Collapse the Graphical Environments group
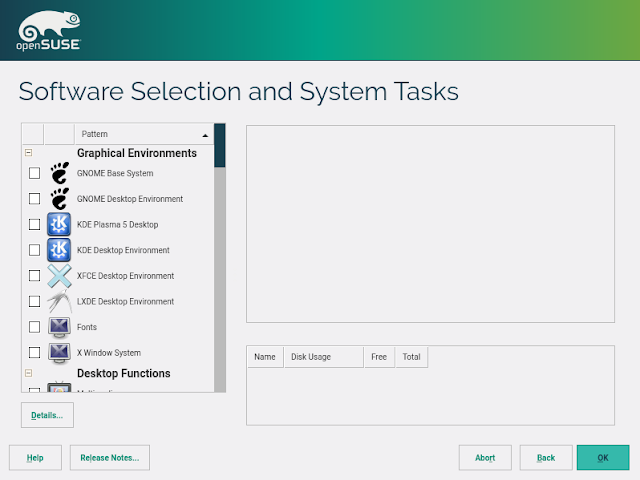 tap(29, 153)
